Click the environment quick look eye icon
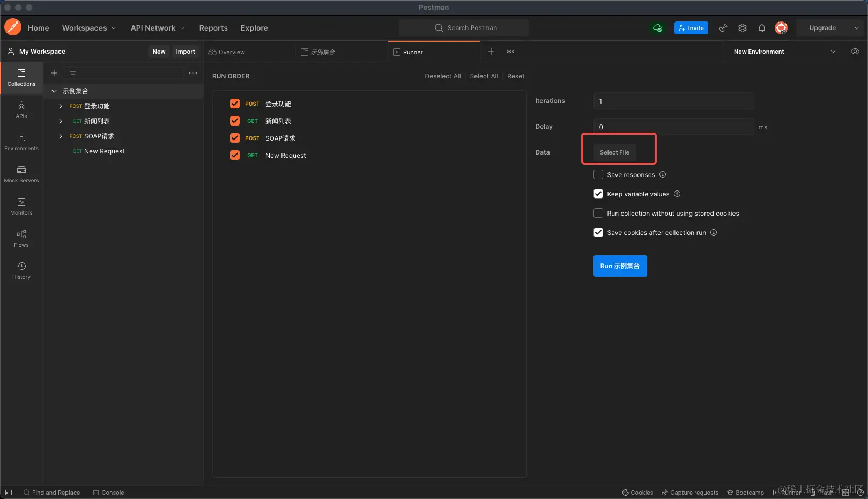Viewport: 868px width, 499px height. coord(855,52)
